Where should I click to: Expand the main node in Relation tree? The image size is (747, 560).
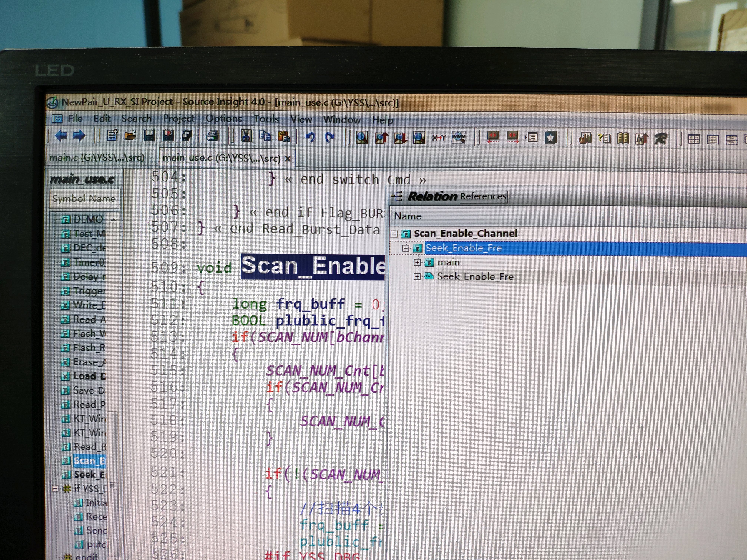tap(417, 262)
